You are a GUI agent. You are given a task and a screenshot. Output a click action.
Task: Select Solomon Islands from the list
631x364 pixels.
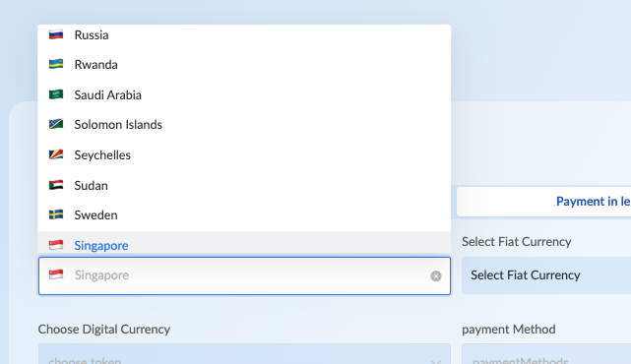pyautogui.click(x=244, y=125)
